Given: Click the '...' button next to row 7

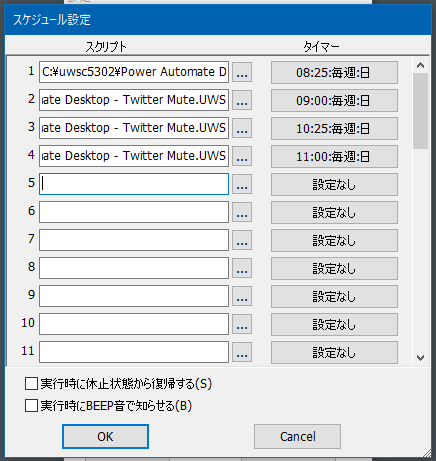Looking at the screenshot, I should [242, 240].
